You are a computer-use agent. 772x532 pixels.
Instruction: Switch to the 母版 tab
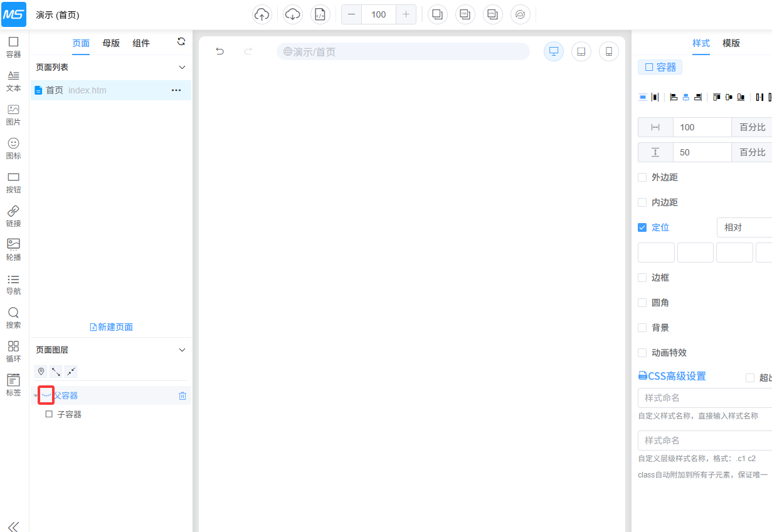111,43
